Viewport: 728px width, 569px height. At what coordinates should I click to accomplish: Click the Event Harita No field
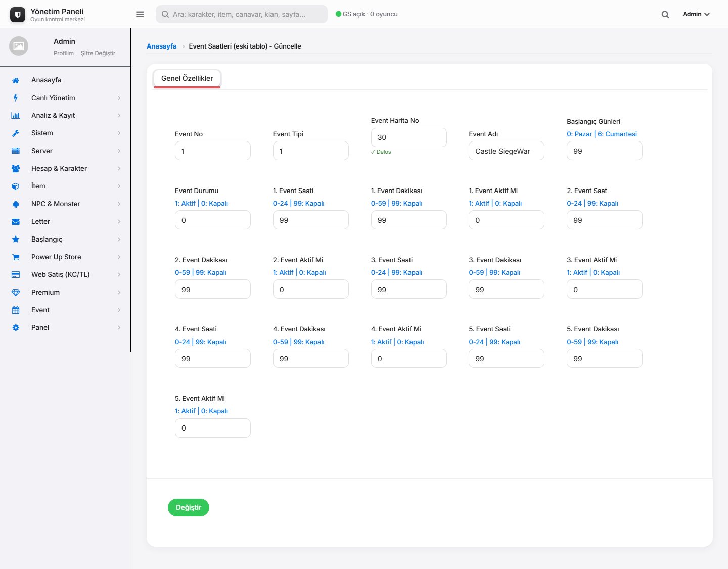409,137
